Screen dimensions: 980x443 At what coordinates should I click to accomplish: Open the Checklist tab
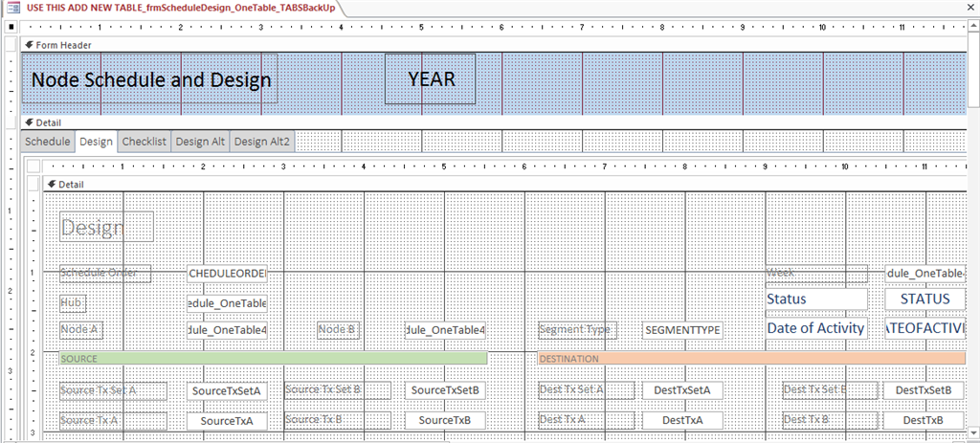145,142
